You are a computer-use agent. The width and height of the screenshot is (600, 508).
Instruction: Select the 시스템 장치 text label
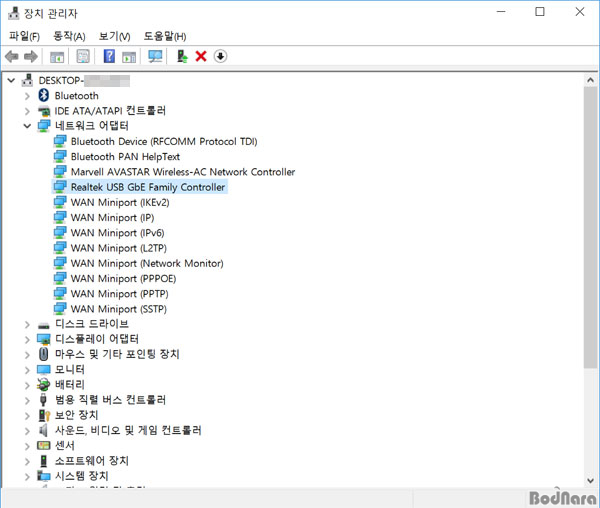pyautogui.click(x=82, y=476)
